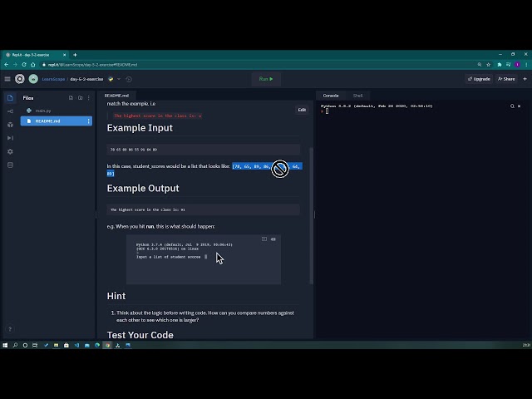Select the Files sidebar icon
The image size is (532, 399).
[x=10, y=98]
